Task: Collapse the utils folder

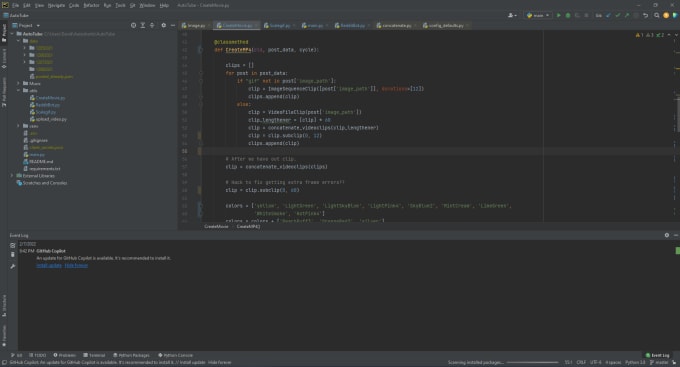Action: pyautogui.click(x=19, y=91)
